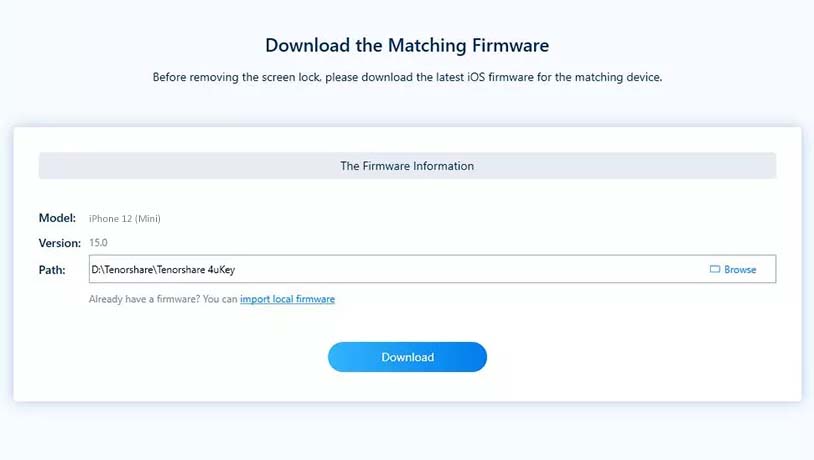
Task: Click blank white panel area below Download
Action: [x=407, y=388]
